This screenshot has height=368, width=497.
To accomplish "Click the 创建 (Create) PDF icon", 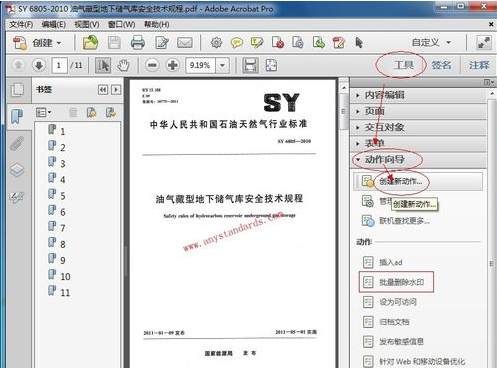I will click(19, 43).
